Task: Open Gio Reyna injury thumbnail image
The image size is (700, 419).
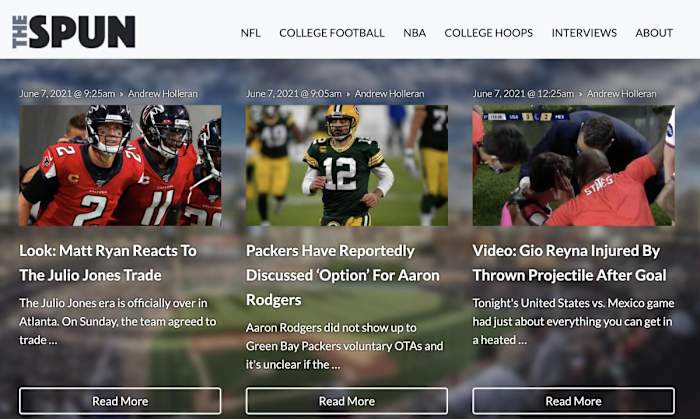Action: click(x=573, y=166)
